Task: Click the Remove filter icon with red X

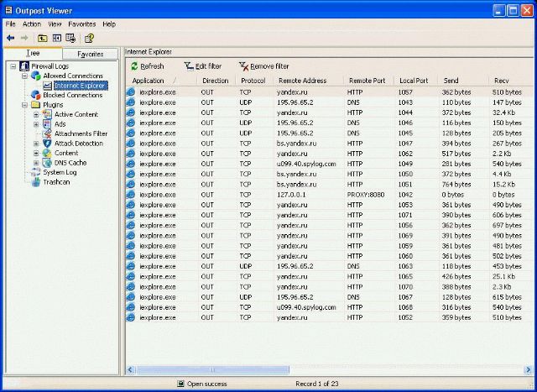Action: [243, 66]
